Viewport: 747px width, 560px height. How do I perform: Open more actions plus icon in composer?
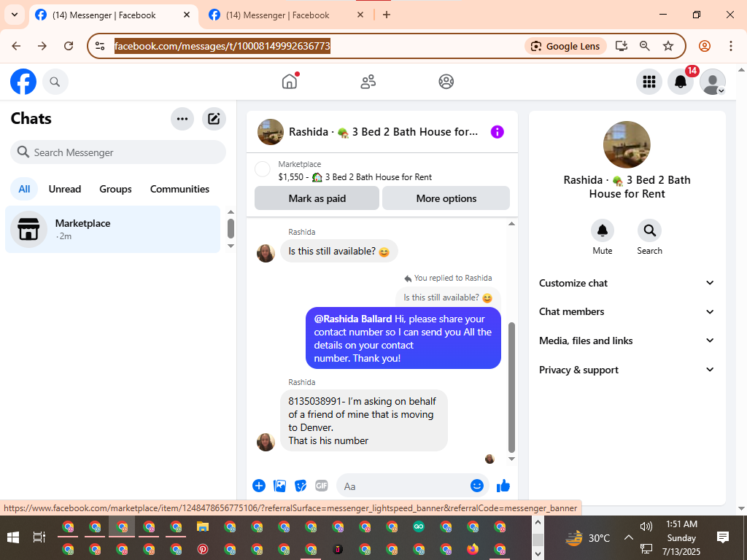coord(259,486)
